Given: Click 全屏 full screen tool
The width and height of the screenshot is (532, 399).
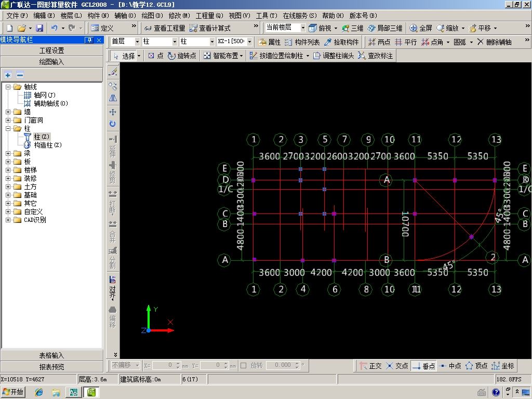Looking at the screenshot, I should coord(421,28).
